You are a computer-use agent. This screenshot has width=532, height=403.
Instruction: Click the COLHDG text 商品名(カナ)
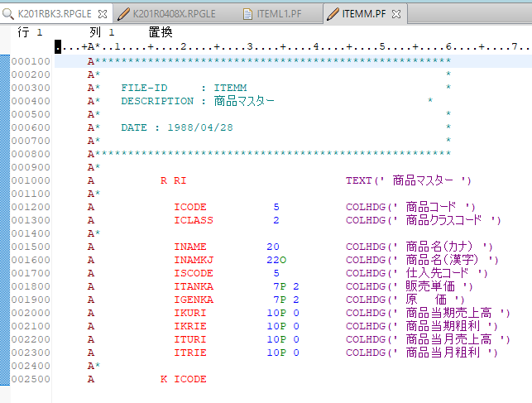pos(439,247)
